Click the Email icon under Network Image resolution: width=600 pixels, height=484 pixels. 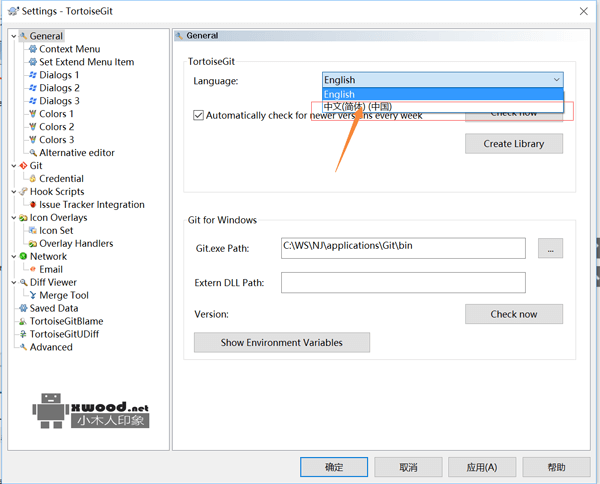click(x=32, y=269)
